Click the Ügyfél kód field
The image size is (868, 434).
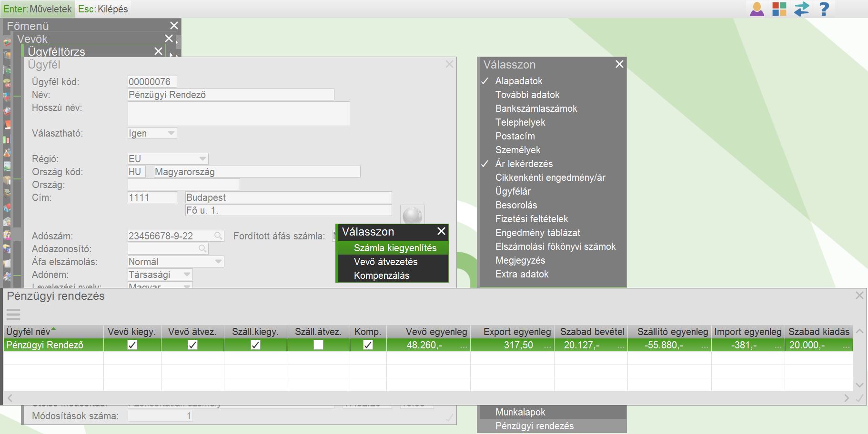click(x=152, y=82)
